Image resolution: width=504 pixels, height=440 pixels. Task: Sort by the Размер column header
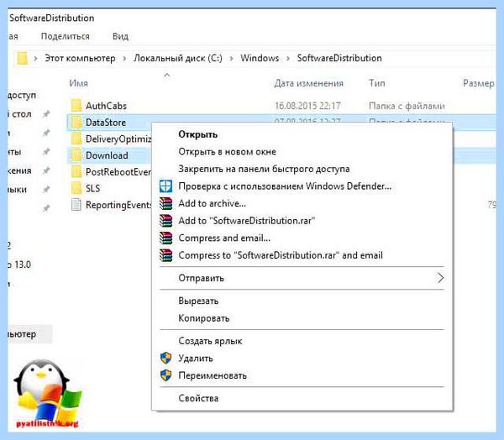(x=479, y=84)
